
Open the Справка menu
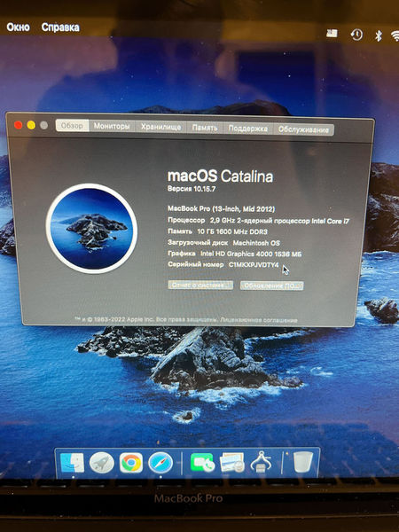(x=60, y=27)
